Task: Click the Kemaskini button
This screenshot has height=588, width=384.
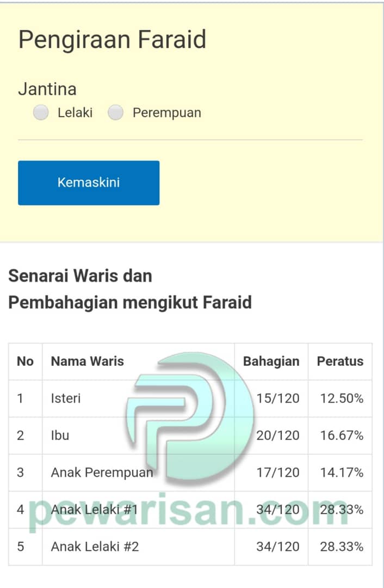Action: click(89, 183)
